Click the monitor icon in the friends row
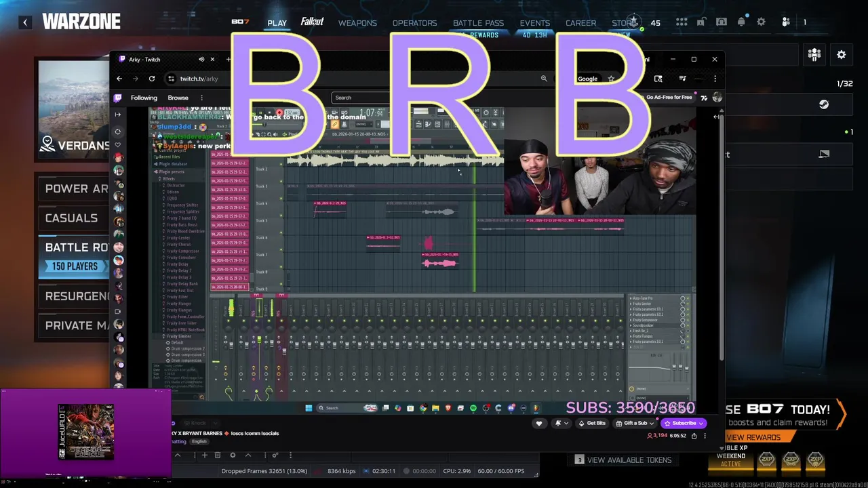 pyautogui.click(x=824, y=155)
